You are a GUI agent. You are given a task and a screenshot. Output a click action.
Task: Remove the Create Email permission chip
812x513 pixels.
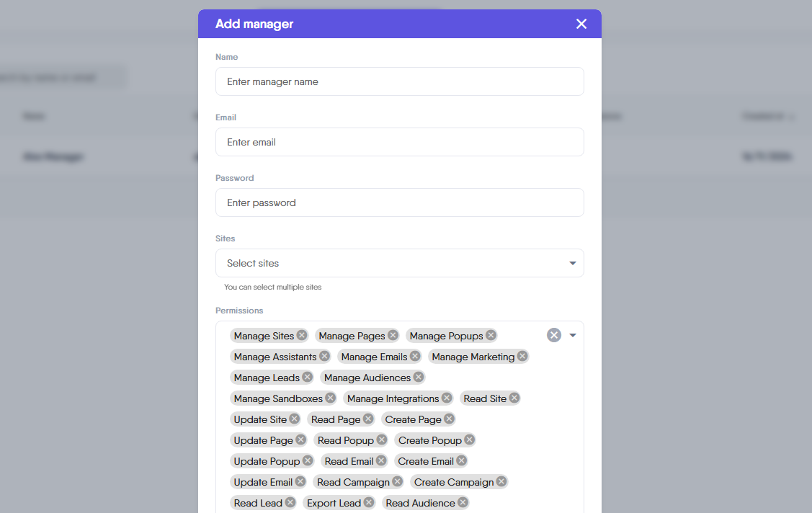click(x=461, y=460)
